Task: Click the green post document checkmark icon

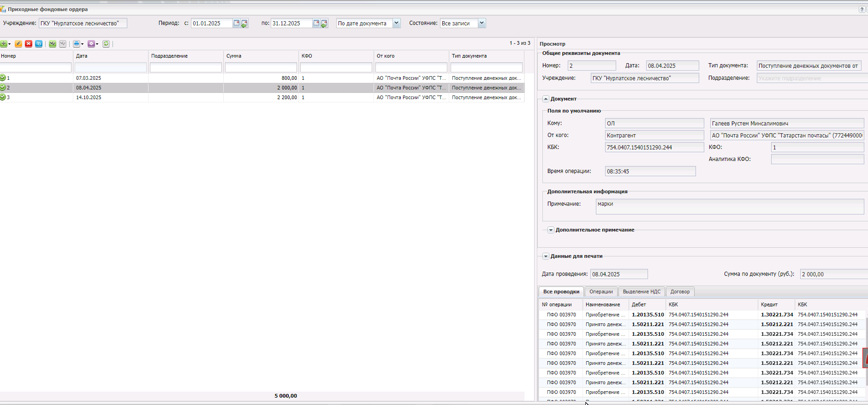Action: [53, 44]
